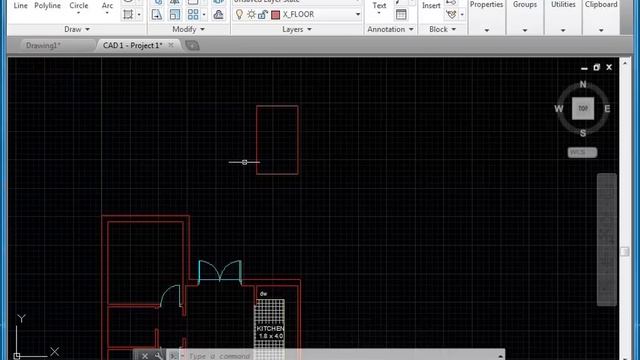
Task: Click the Stretch tool icon in Modify
Action: tap(157, 15)
